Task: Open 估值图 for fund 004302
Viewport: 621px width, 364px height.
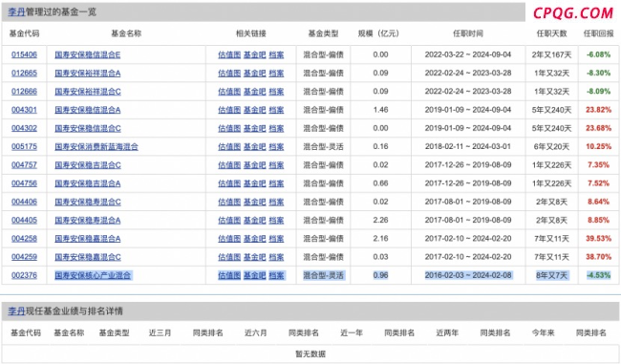Action: (x=229, y=128)
